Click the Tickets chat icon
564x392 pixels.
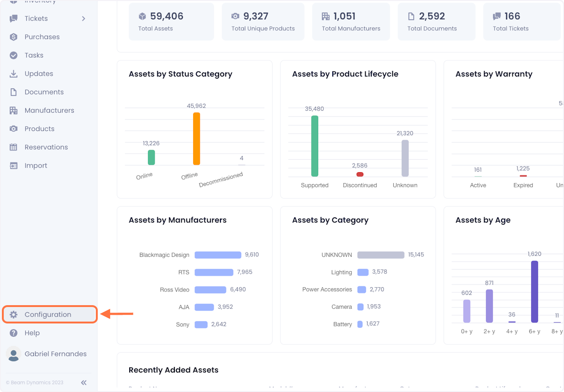click(x=14, y=18)
